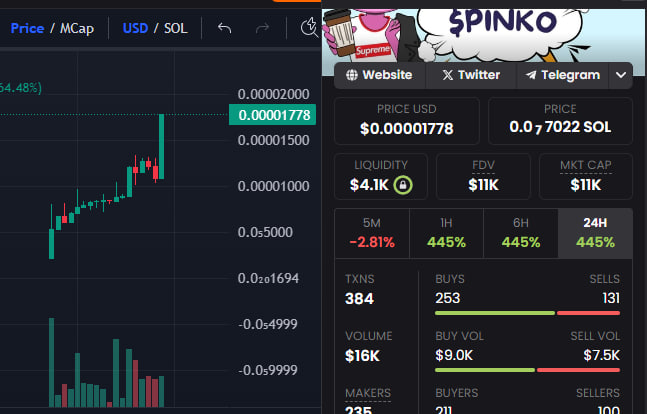The height and width of the screenshot is (414, 647).
Task: Click the first tall green volume bar
Action: pyautogui.click(x=52, y=362)
